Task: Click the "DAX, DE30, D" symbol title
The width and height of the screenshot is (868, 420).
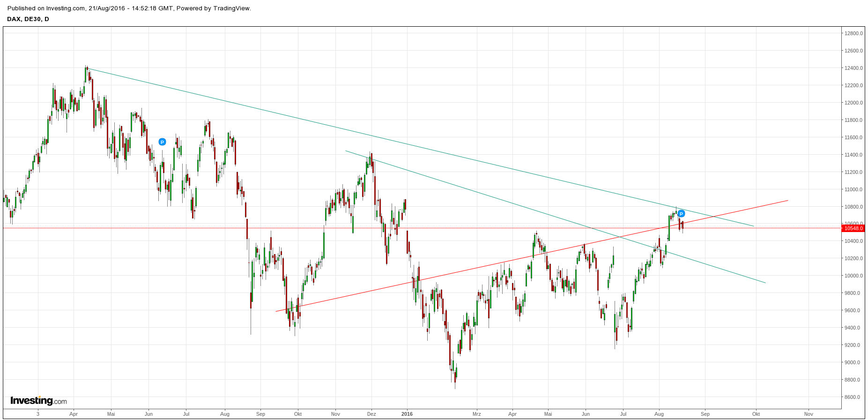Action: tap(28, 19)
